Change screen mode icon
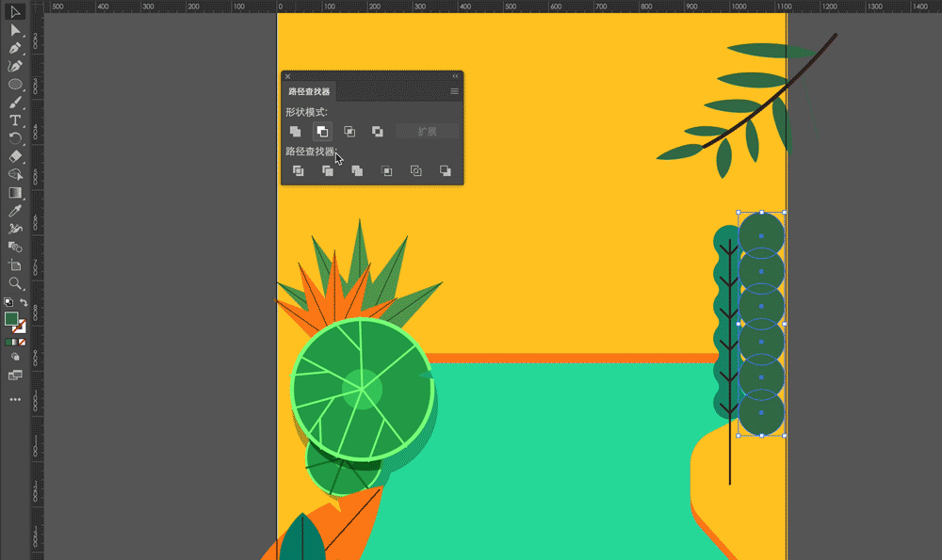 (x=15, y=376)
